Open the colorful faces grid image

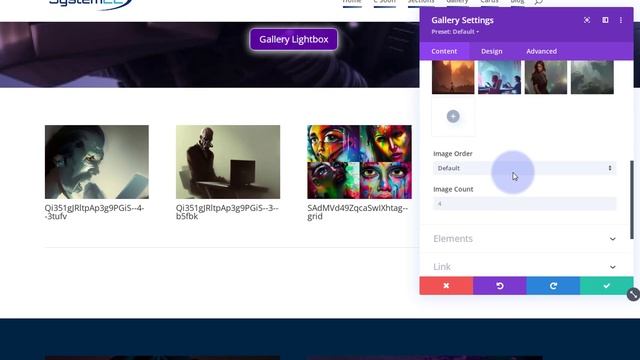coord(359,162)
